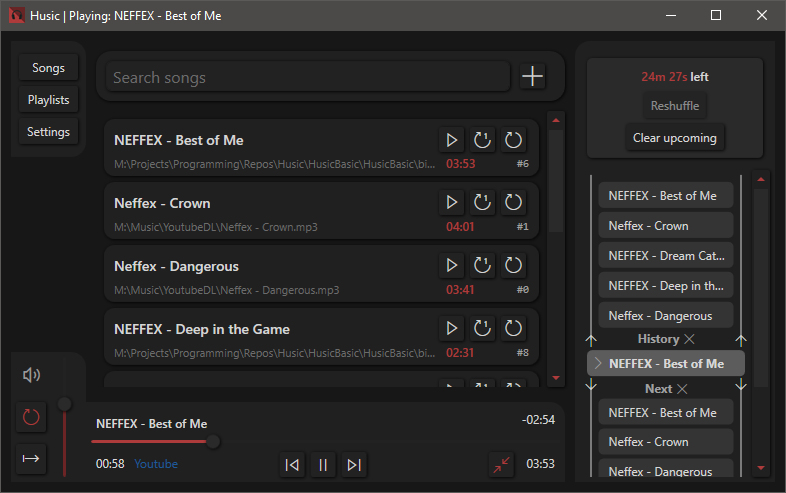This screenshot has height=493, width=786.
Task: Switch to the Songs tab
Action: click(48, 68)
